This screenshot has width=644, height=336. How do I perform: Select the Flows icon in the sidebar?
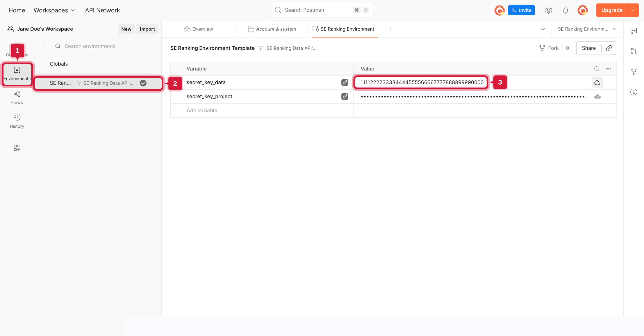click(x=17, y=97)
